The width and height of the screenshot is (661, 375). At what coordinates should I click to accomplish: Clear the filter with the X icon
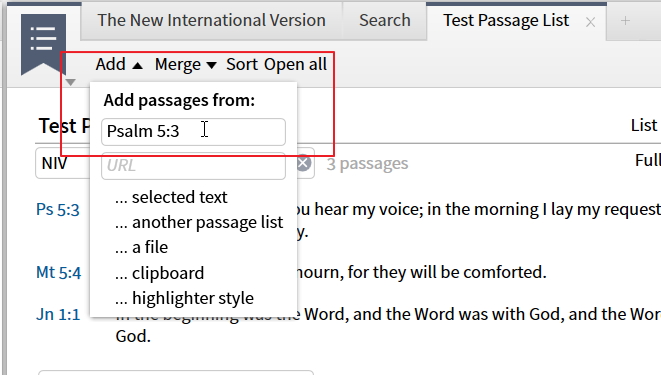coord(304,163)
